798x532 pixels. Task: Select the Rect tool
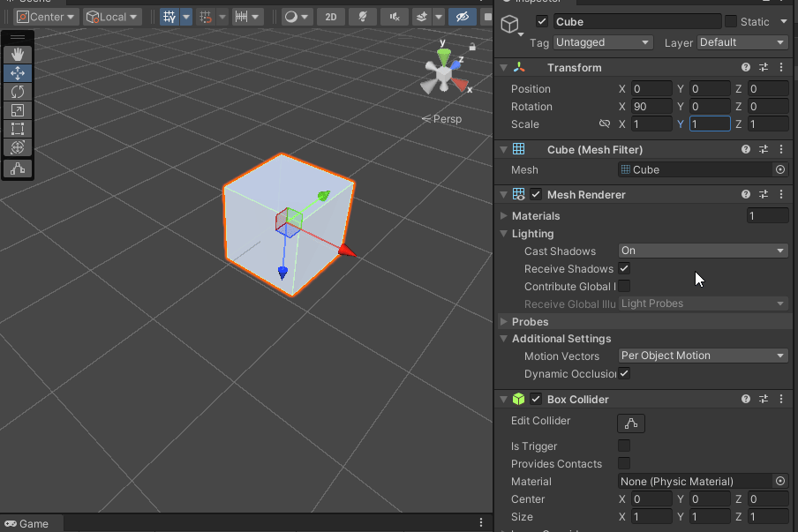click(x=18, y=129)
